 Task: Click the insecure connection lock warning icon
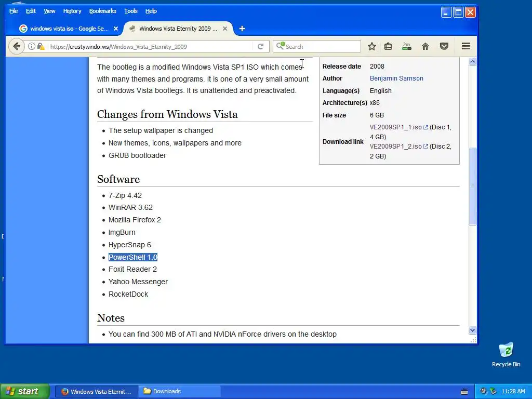[41, 46]
